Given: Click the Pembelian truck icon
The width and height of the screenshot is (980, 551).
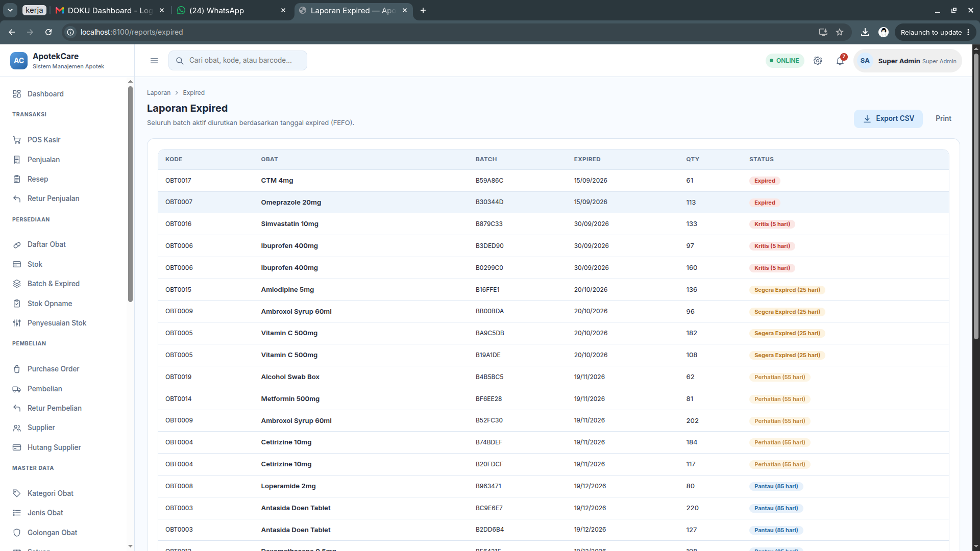Looking at the screenshot, I should (x=17, y=389).
